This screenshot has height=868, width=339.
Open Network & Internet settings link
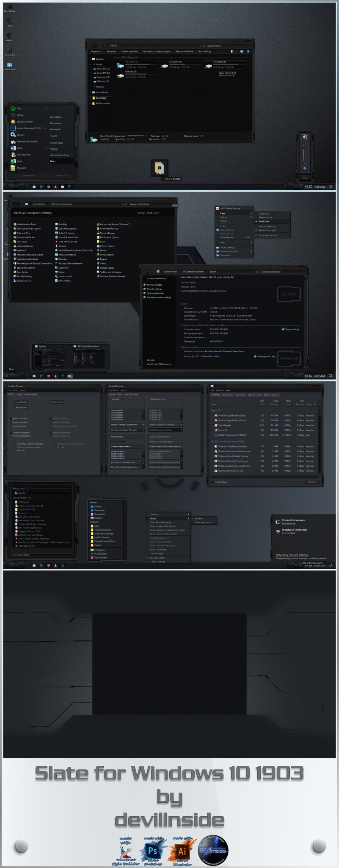[292, 555]
